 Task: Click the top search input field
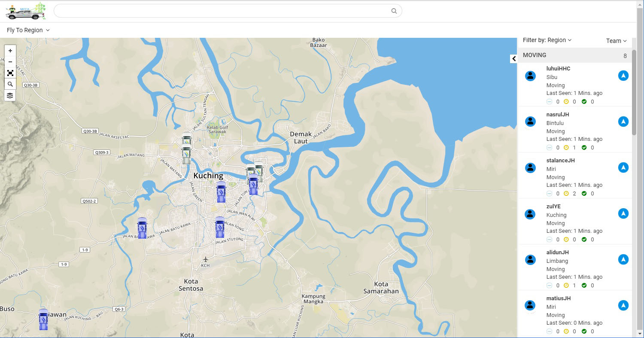coord(223,11)
